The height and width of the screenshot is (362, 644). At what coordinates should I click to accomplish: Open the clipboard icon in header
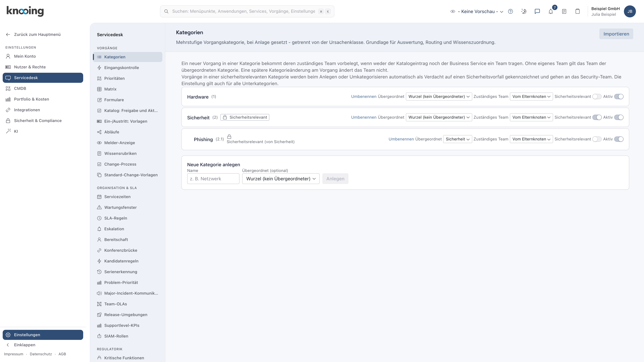[x=577, y=12]
